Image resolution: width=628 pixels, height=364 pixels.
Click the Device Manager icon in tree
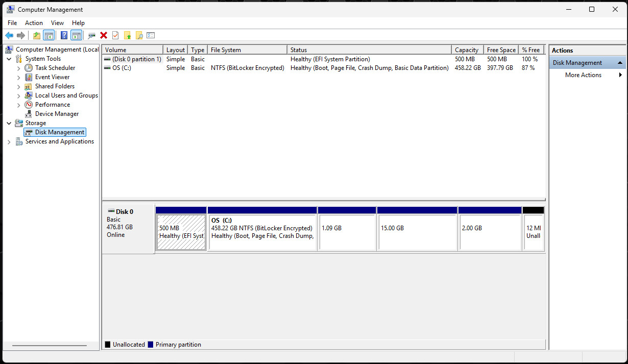coord(29,114)
